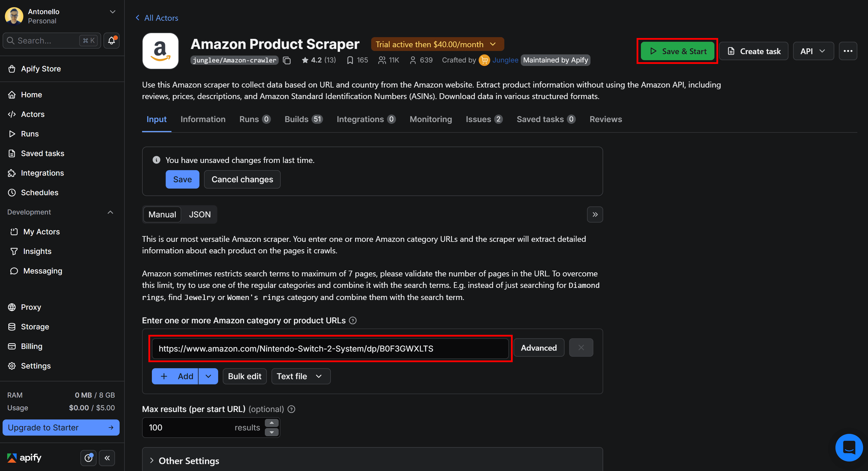Copy the junglee/Amazon-crawler actor name
Image resolution: width=868 pixels, height=471 pixels.
287,60
